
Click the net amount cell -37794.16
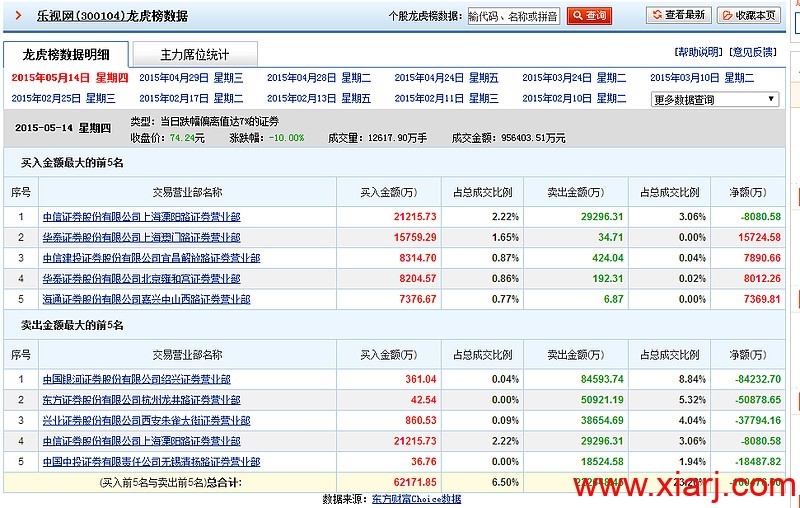click(758, 420)
